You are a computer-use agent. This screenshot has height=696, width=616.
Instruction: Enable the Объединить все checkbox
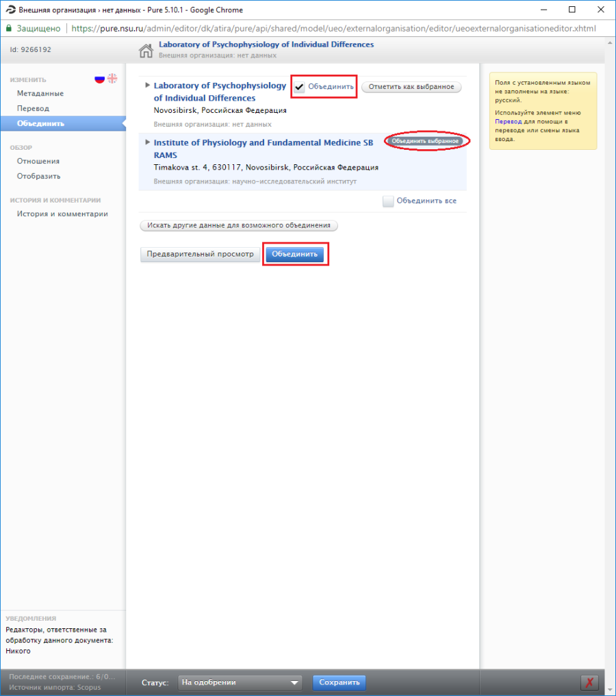pos(388,201)
